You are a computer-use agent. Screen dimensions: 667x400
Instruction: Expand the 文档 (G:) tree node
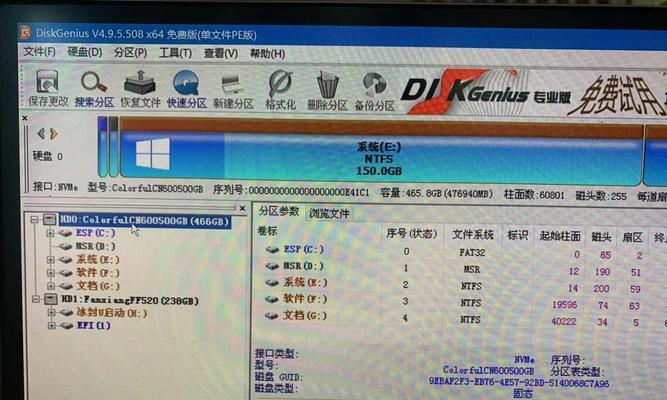tap(51, 286)
